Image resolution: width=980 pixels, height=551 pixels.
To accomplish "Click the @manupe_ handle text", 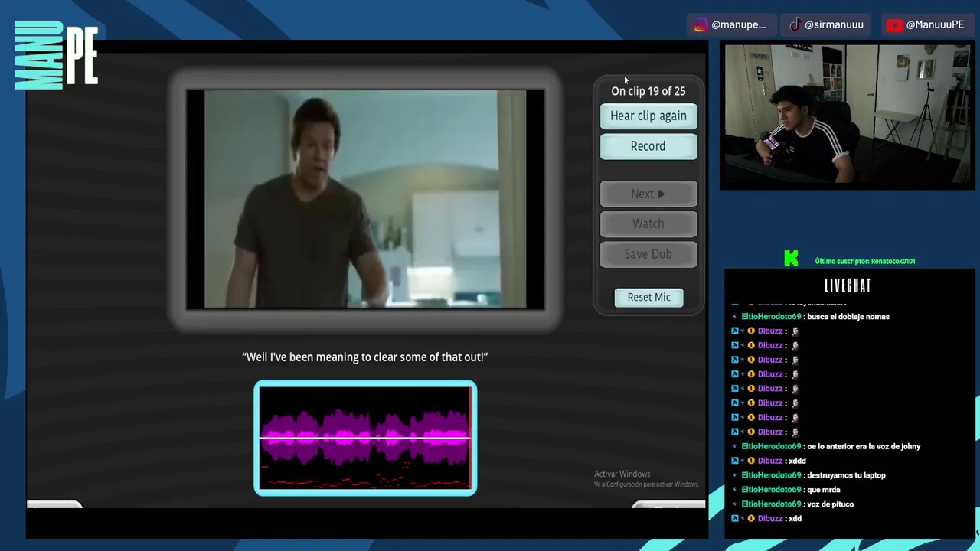I will click(x=739, y=25).
